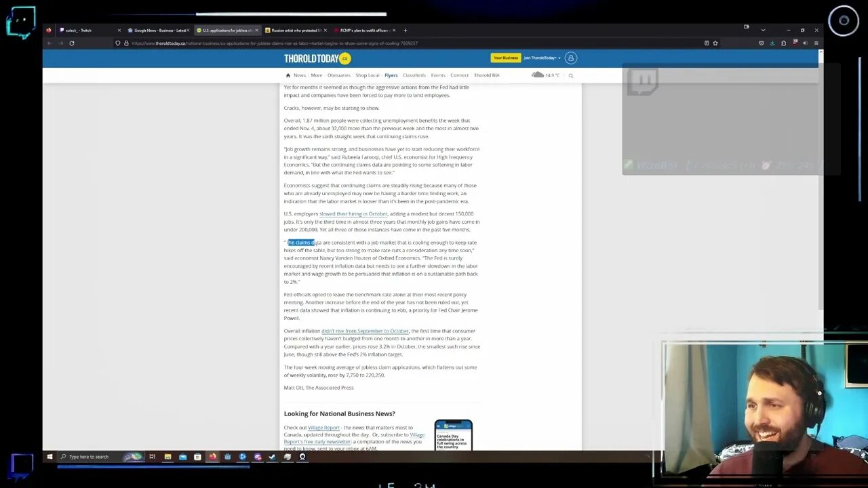Close the 'U.S. applications for jobless' tab
The height and width of the screenshot is (488, 868).
pyautogui.click(x=256, y=30)
